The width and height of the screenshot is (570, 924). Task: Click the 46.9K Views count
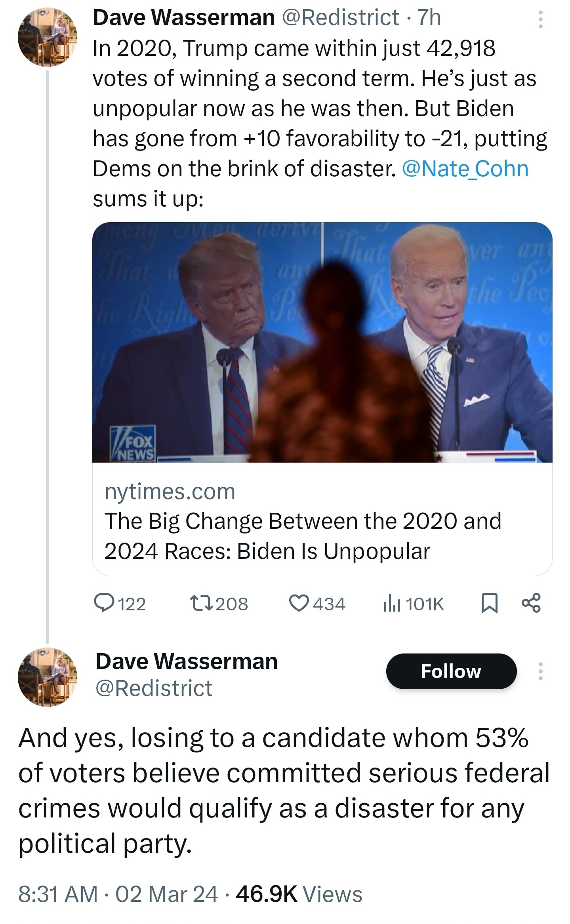tap(299, 894)
